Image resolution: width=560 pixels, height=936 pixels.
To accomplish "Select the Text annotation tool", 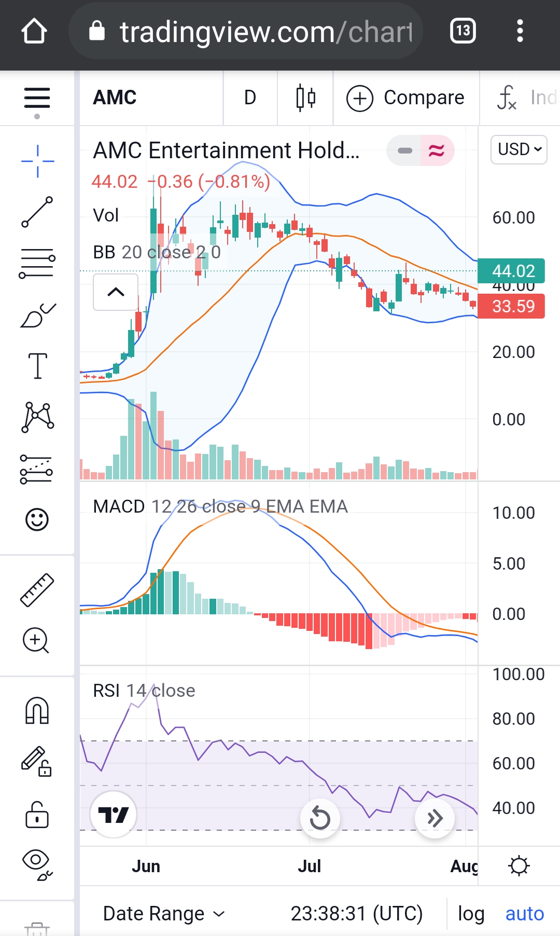I will [37, 366].
